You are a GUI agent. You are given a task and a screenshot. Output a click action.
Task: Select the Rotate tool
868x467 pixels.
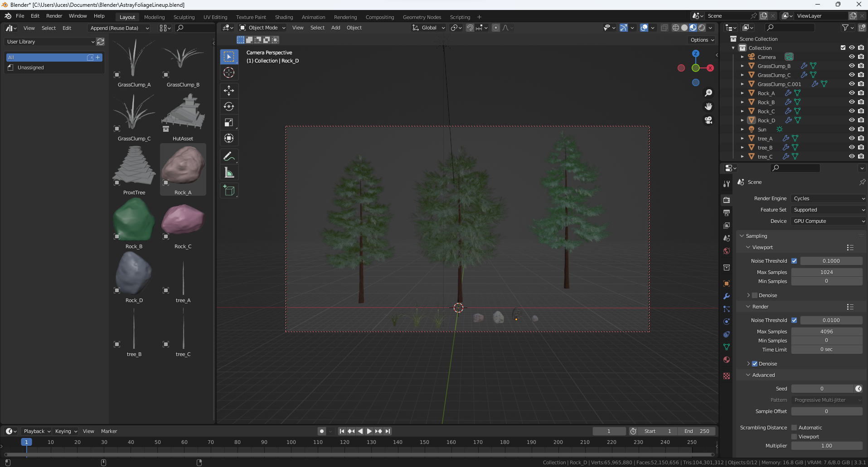click(x=229, y=106)
